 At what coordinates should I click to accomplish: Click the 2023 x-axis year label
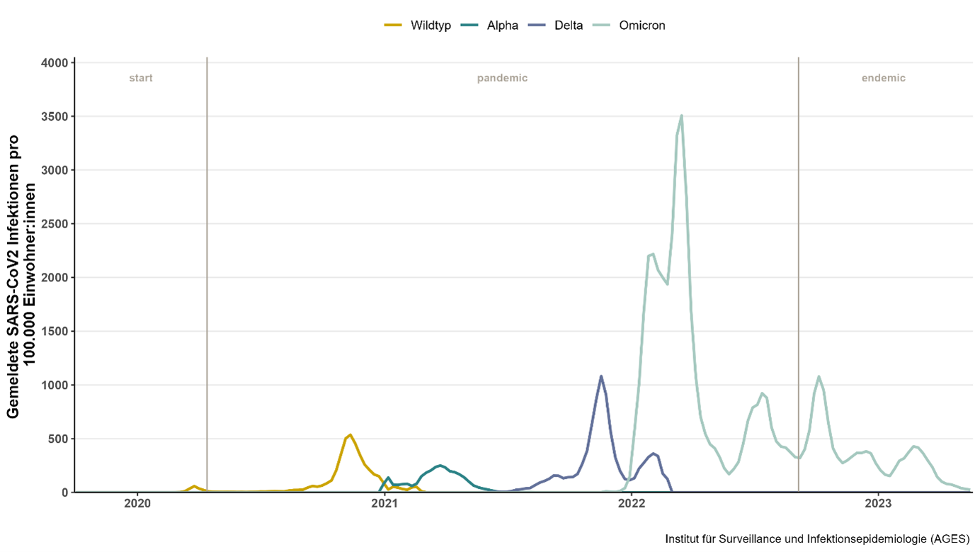[878, 504]
